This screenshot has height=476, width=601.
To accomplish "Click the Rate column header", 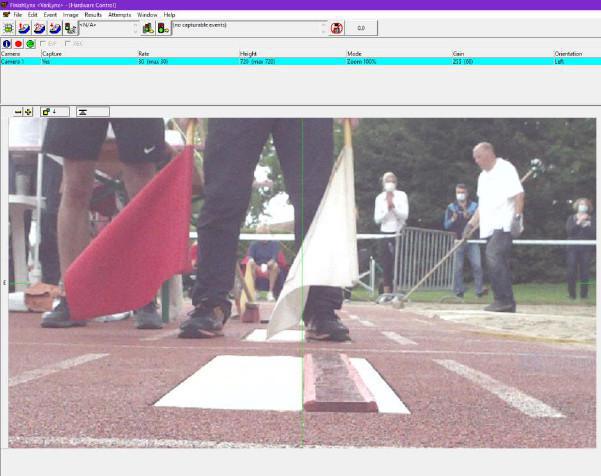I will click(x=188, y=54).
